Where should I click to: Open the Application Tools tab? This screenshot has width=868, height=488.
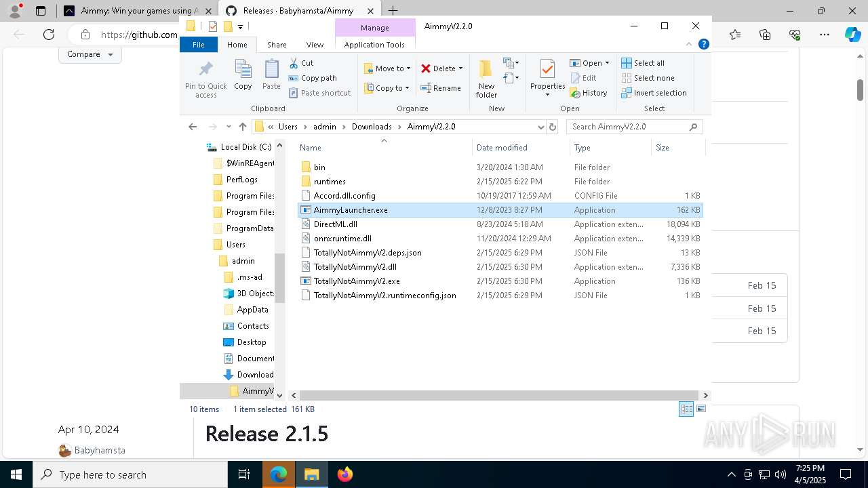click(x=374, y=45)
